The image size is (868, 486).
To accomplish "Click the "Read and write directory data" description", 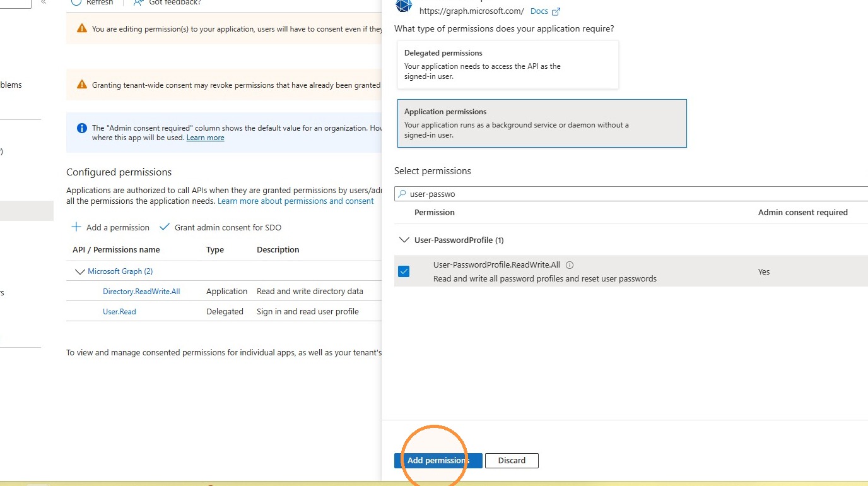I will click(310, 292).
